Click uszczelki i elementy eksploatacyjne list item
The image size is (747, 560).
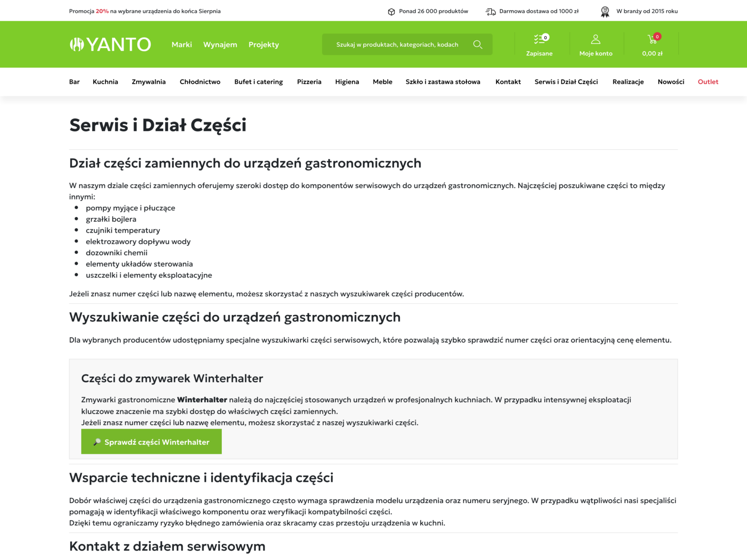tap(149, 275)
